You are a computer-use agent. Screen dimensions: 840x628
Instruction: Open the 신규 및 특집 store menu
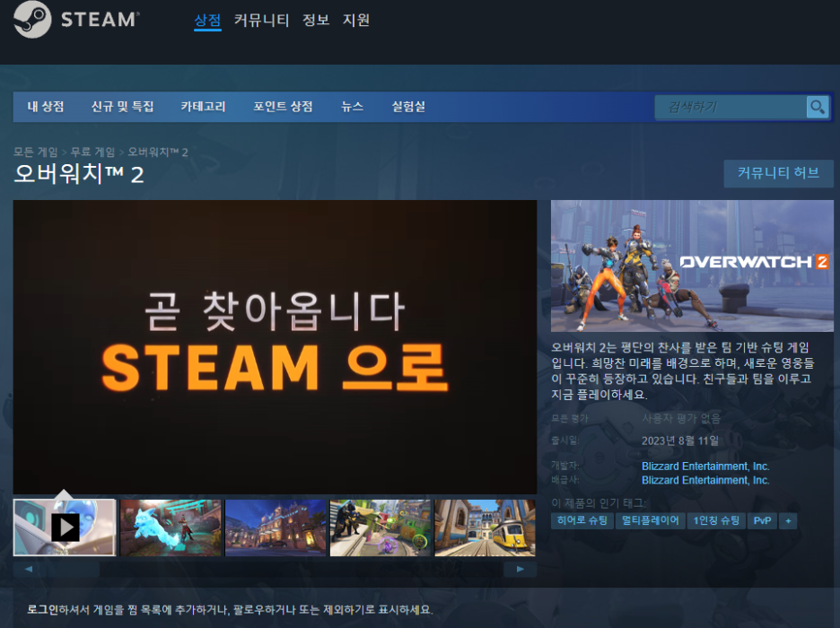coord(123,107)
